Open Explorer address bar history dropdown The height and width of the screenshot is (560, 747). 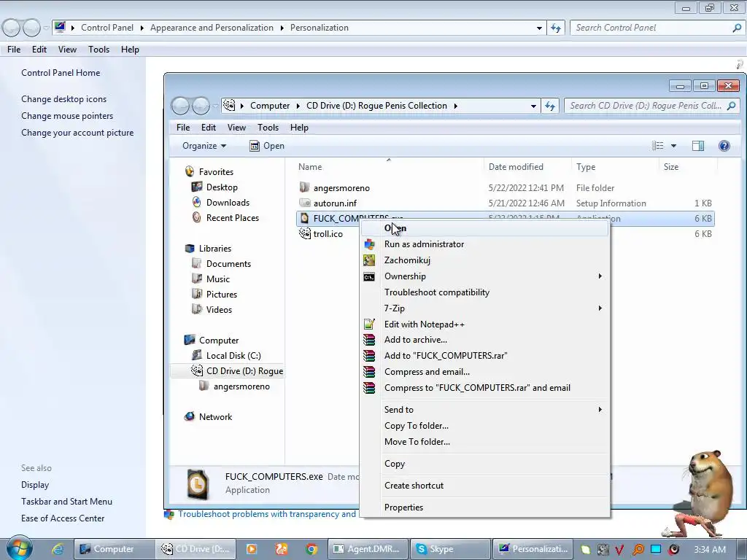tap(533, 106)
